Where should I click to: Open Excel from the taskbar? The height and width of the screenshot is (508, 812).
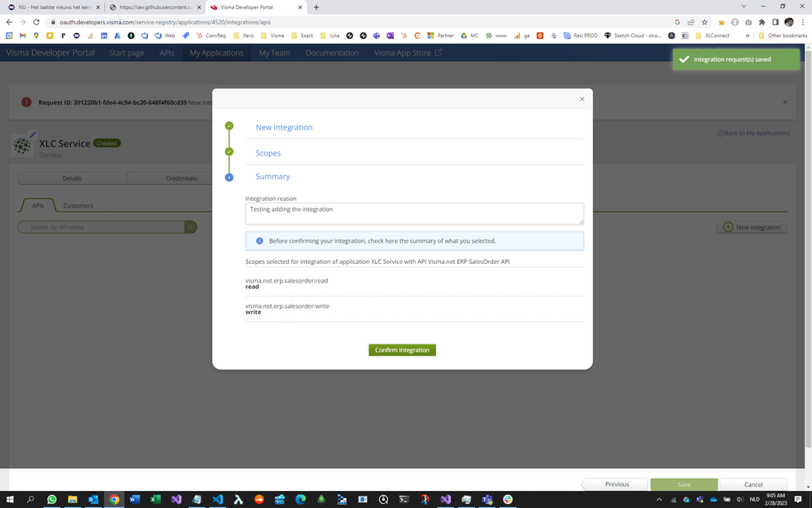click(155, 499)
